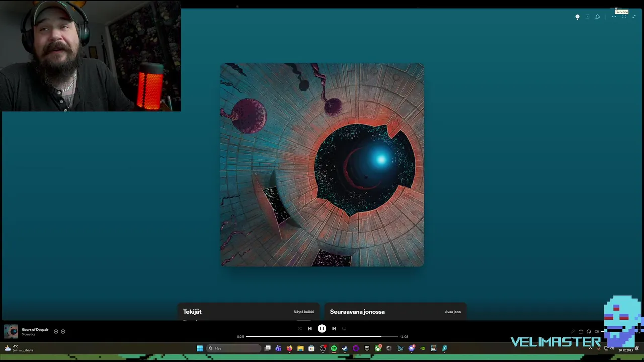Open Microsoft Teams from the taskbar
This screenshot has width=644, height=362.
(x=278, y=348)
